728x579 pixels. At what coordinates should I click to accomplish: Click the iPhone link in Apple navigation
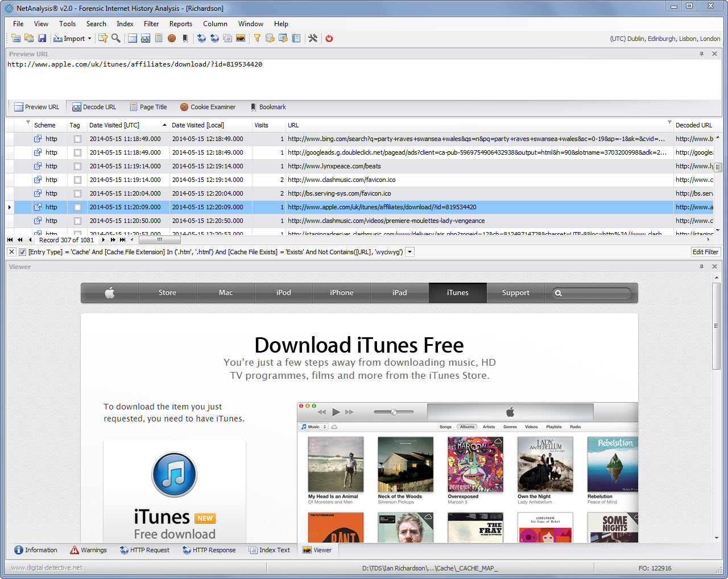tap(342, 293)
